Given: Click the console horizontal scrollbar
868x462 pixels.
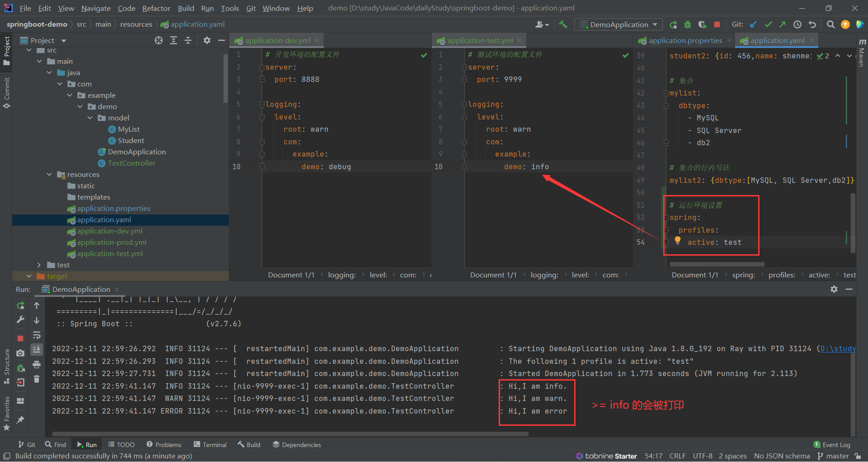Looking at the screenshot, I should [290, 434].
